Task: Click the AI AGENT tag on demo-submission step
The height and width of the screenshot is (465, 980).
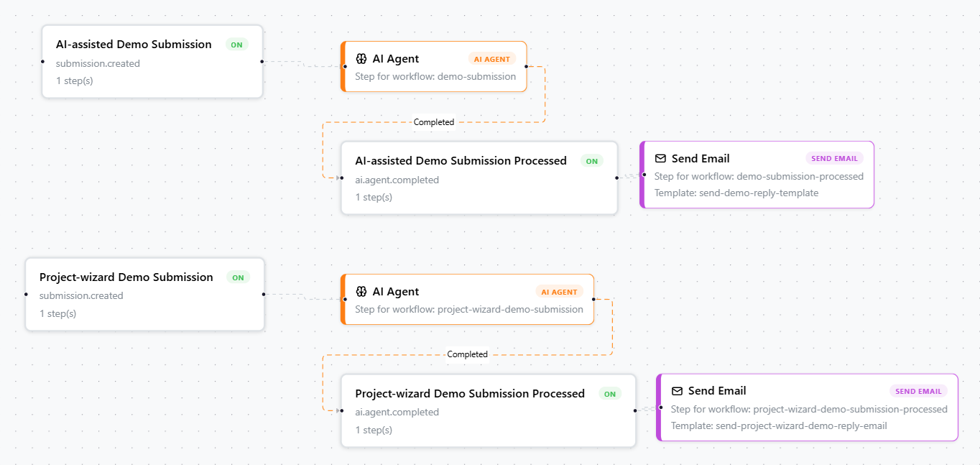Action: point(492,59)
